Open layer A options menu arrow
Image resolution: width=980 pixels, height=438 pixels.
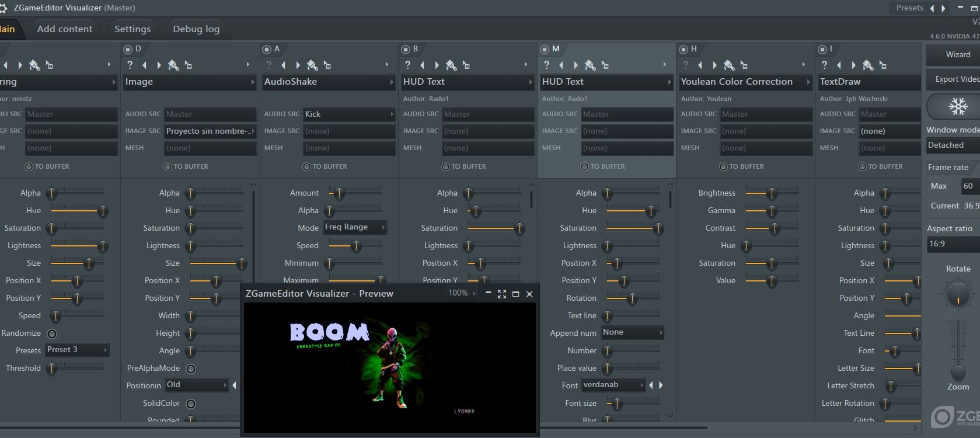(386, 65)
